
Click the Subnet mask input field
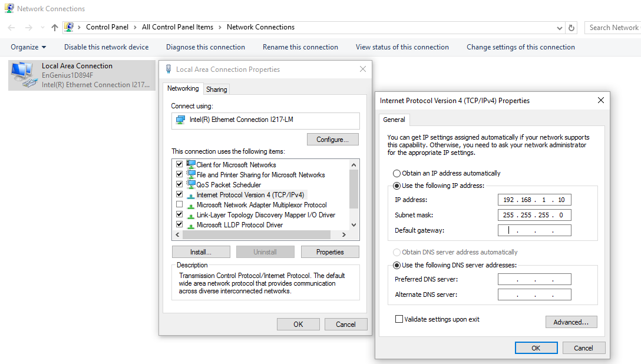point(534,215)
